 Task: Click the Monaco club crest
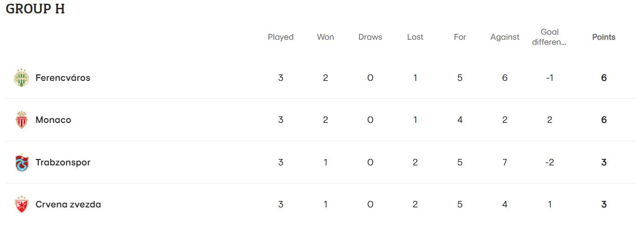coord(21,120)
